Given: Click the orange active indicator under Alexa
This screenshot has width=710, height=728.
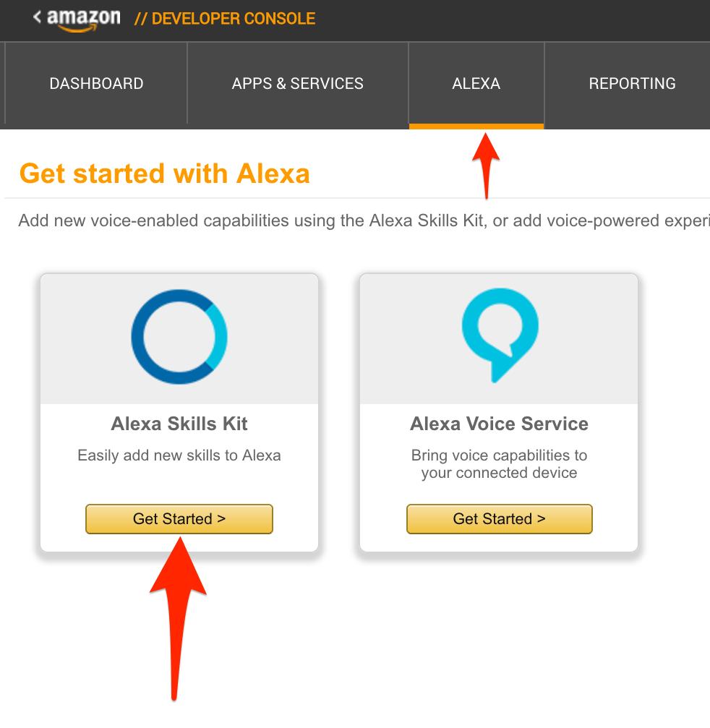Looking at the screenshot, I should pyautogui.click(x=476, y=127).
